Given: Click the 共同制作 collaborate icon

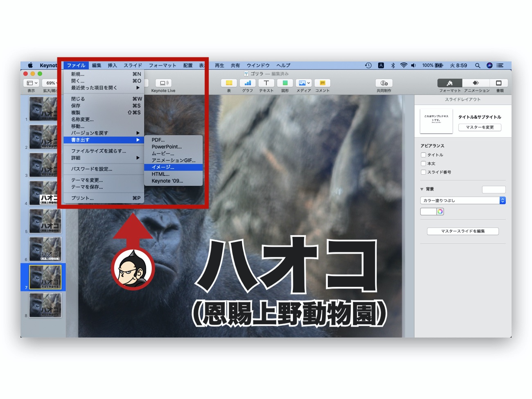Looking at the screenshot, I should click(384, 83).
